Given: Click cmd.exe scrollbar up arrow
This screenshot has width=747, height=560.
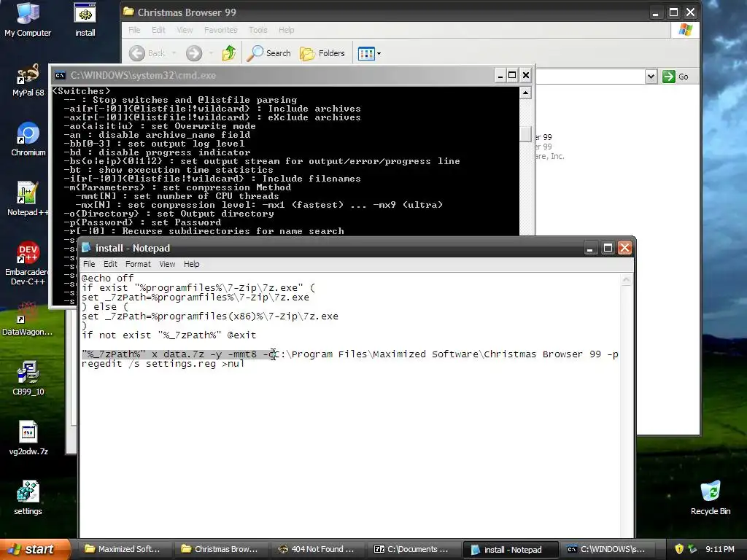Looking at the screenshot, I should click(525, 93).
